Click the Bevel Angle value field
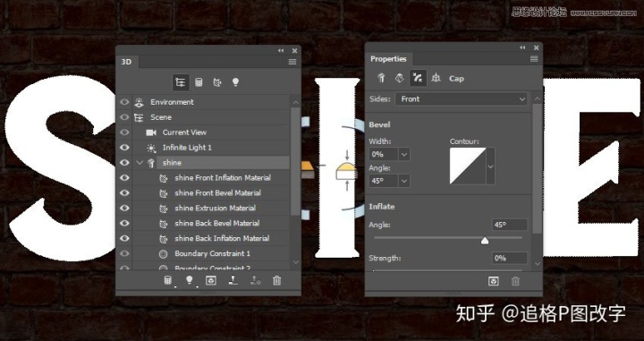644x341 pixels. click(x=384, y=181)
